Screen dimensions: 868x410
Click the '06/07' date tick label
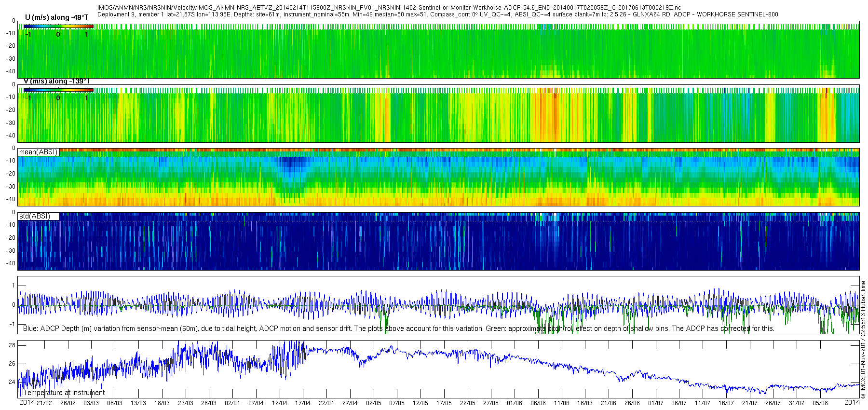pos(679,403)
